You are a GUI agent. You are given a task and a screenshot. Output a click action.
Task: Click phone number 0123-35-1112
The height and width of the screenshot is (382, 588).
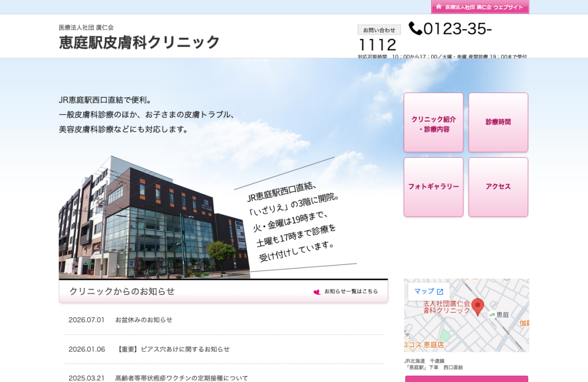click(425, 37)
